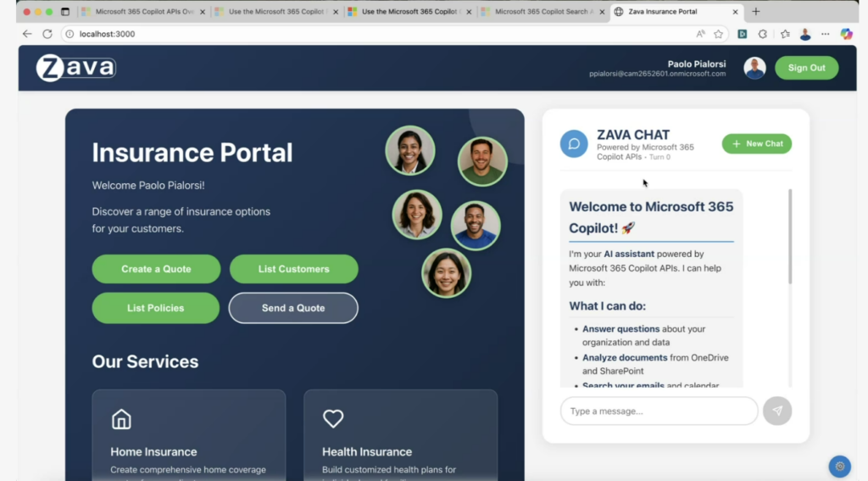
Task: Click the 'Answer questions' bullet text
Action: (x=620, y=328)
